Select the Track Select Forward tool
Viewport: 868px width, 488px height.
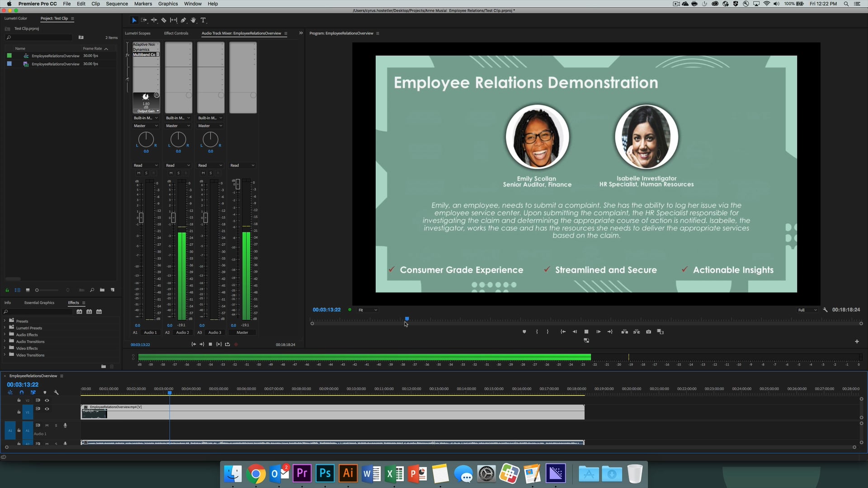pyautogui.click(x=144, y=20)
